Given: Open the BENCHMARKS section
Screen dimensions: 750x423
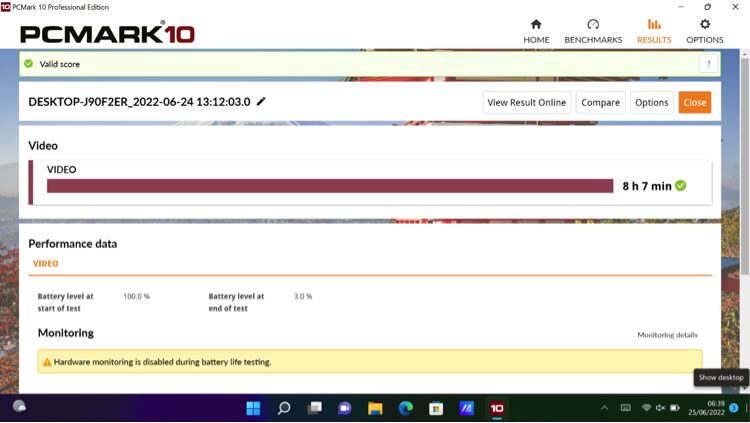Looking at the screenshot, I should tap(593, 32).
